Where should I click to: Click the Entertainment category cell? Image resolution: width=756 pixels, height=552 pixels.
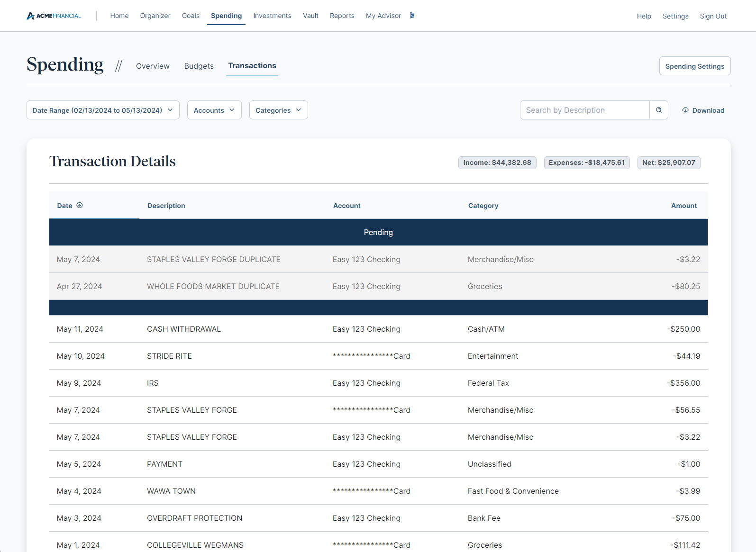[x=492, y=356]
